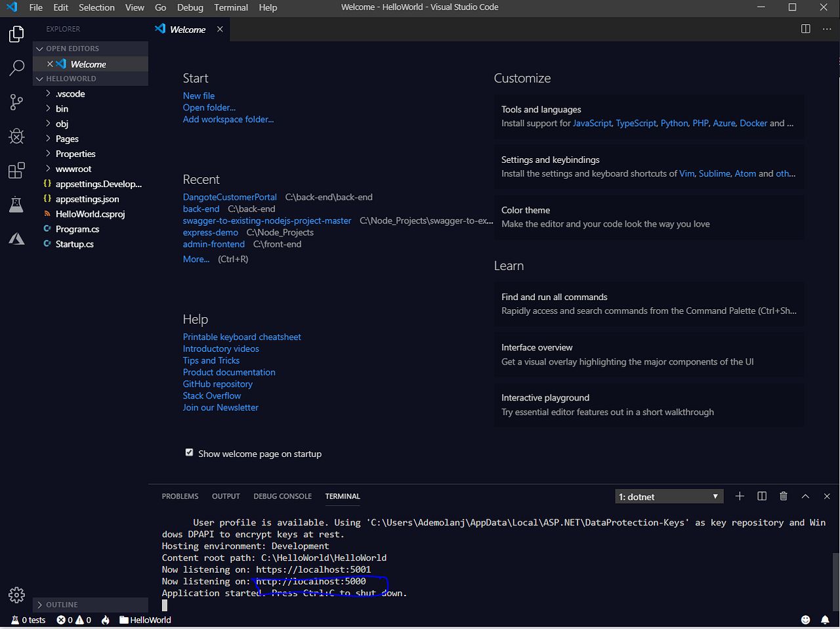The image size is (840, 629).
Task: Open the Test Explorer beaker icon
Action: tap(16, 204)
